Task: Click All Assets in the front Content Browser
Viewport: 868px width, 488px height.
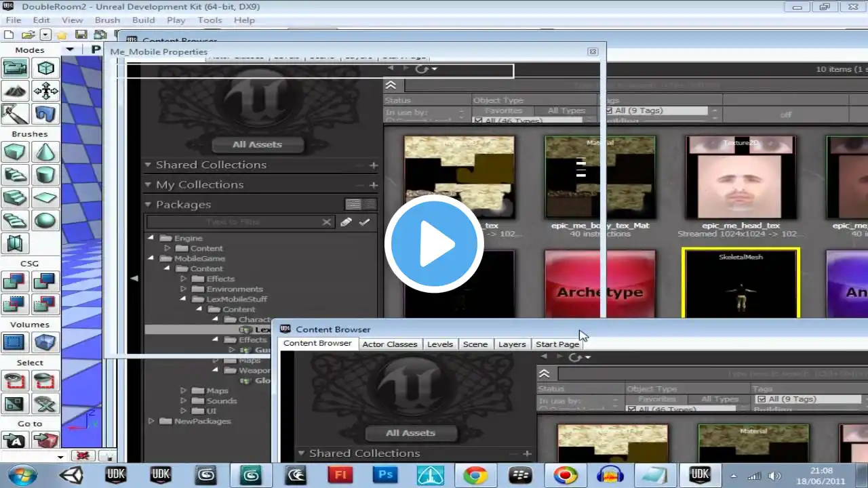Action: (x=410, y=432)
